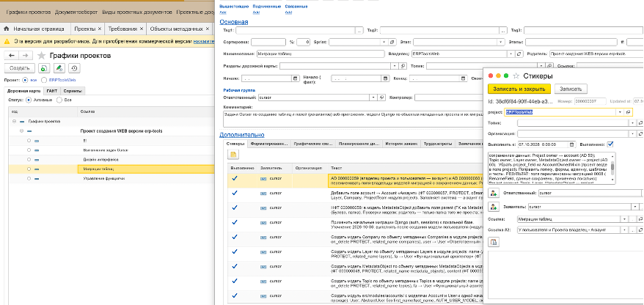Click the yellow new sticker icon

point(233,155)
